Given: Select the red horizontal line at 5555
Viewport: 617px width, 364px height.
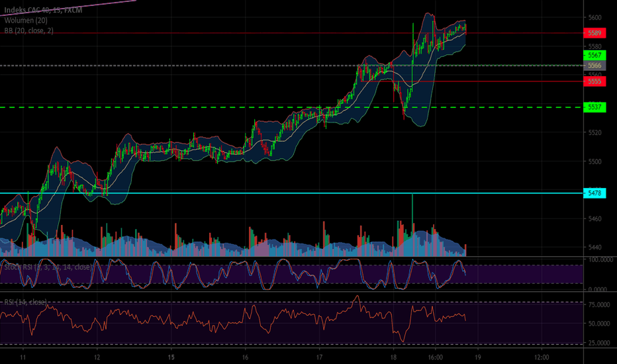Looking at the screenshot, I should pyautogui.click(x=472, y=81).
